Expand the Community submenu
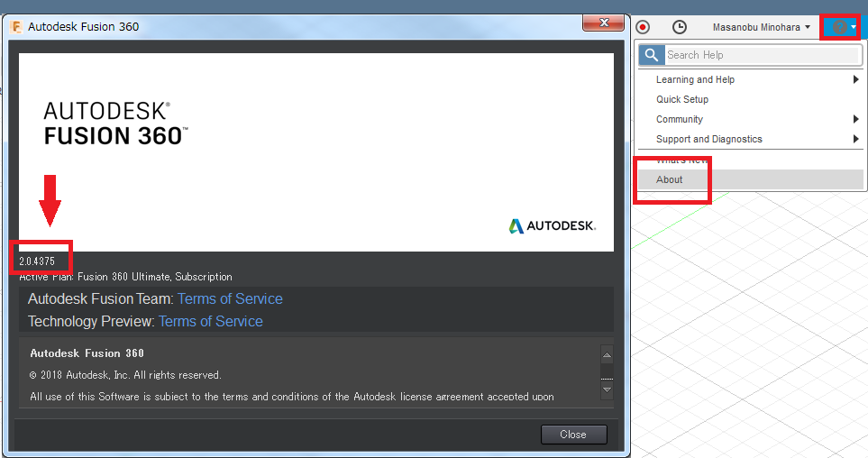The image size is (868, 458). [x=751, y=120]
